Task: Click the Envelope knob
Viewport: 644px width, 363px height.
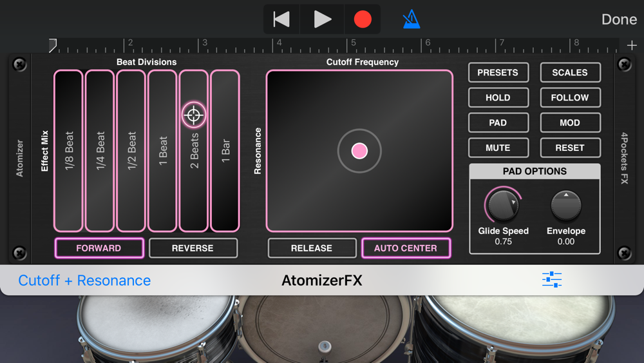Action: point(566,205)
